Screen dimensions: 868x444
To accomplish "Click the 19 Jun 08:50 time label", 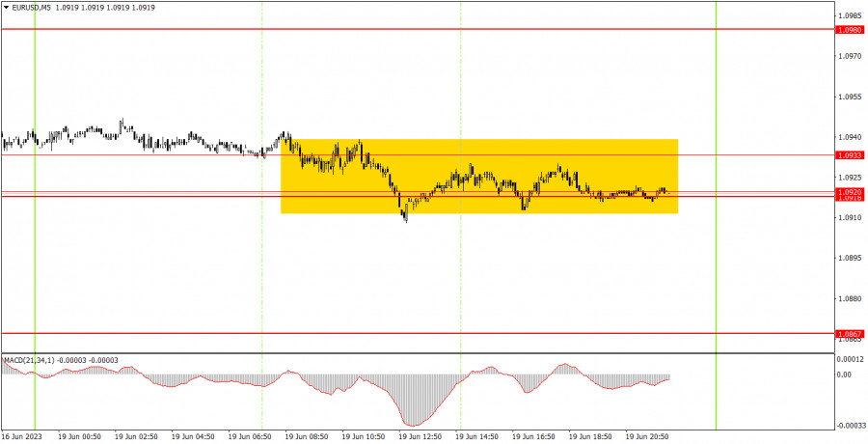I will (306, 437).
